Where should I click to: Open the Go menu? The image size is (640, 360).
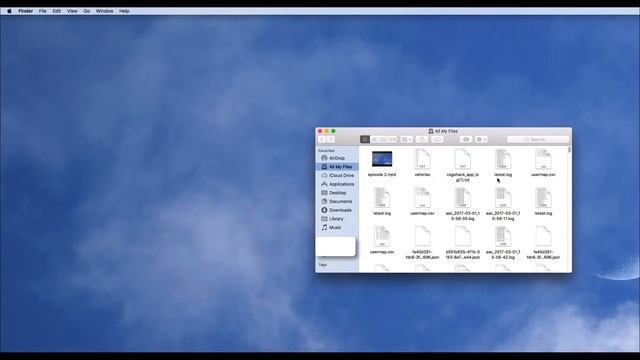[x=87, y=11]
